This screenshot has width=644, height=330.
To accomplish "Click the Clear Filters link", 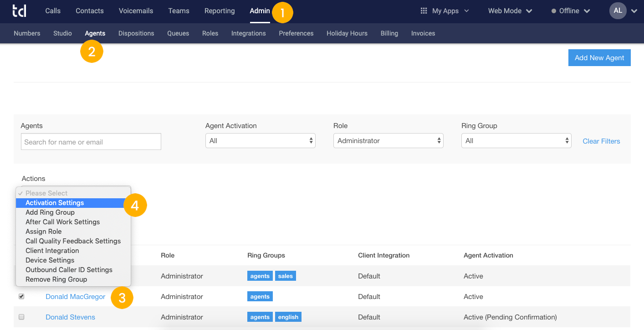I will coord(601,141).
